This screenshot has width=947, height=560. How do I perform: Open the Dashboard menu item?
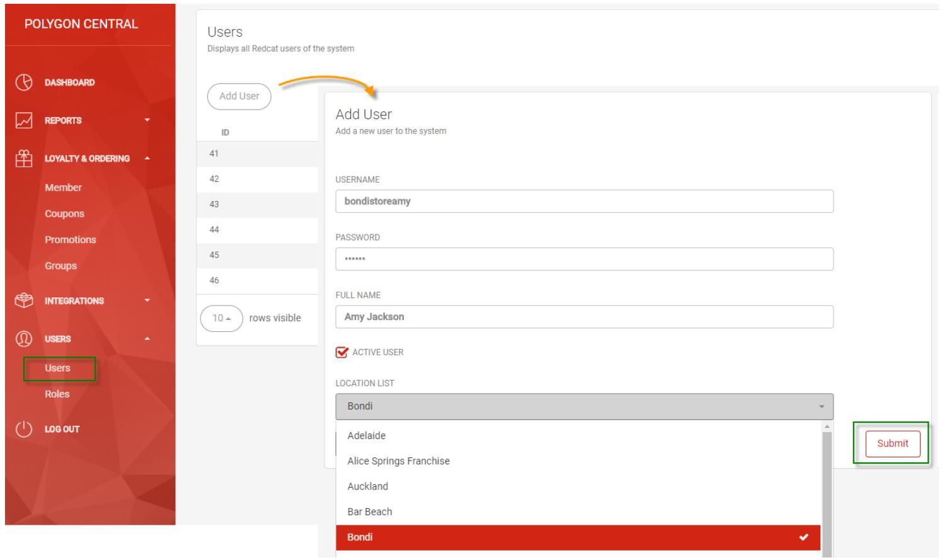coord(69,83)
